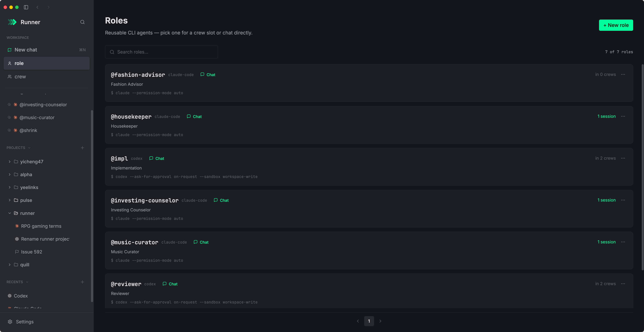644x332 pixels.
Task: Pin the @music-curator sidebar entry
Action: (x=9, y=117)
